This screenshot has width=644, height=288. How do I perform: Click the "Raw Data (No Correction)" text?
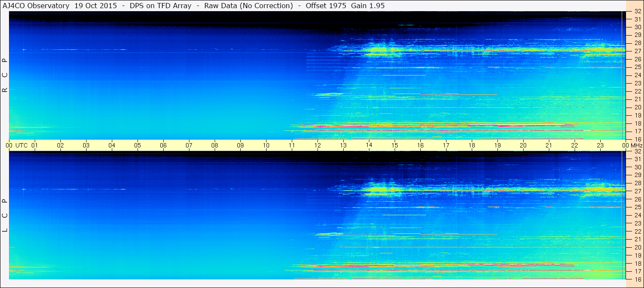(249, 6)
